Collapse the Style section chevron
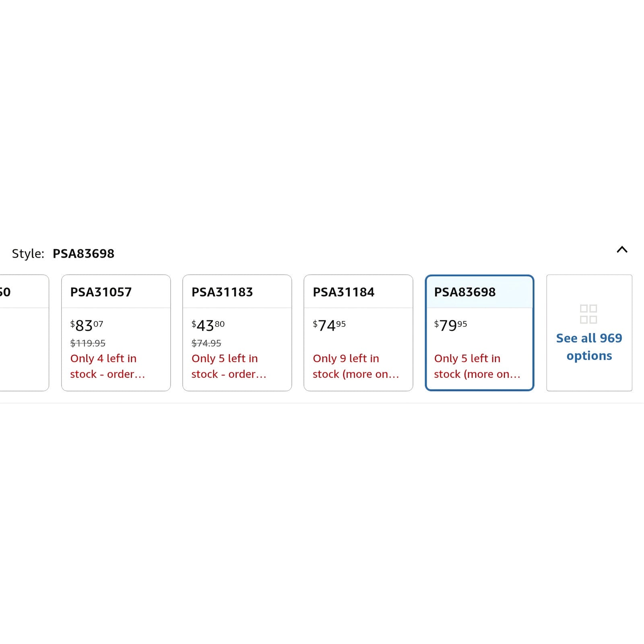Viewport: 644px width, 644px height. pyautogui.click(x=622, y=250)
